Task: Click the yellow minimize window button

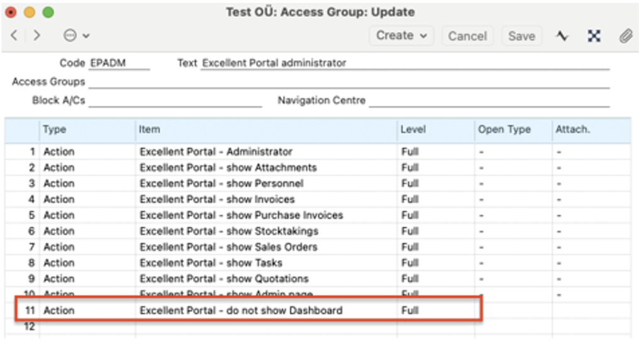Action: [30, 12]
